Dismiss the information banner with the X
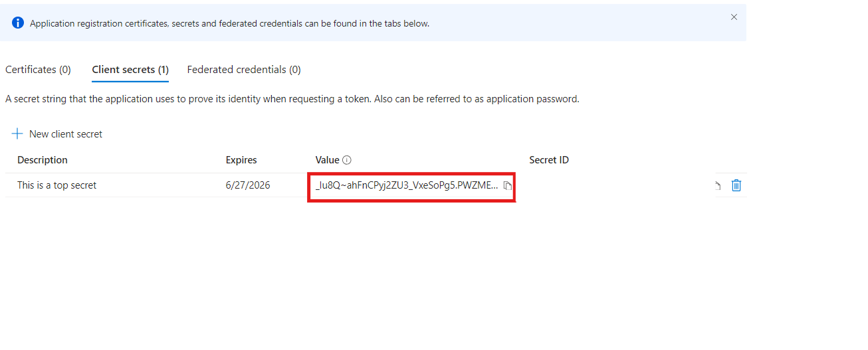Image resolution: width=868 pixels, height=350 pixels. pyautogui.click(x=734, y=17)
